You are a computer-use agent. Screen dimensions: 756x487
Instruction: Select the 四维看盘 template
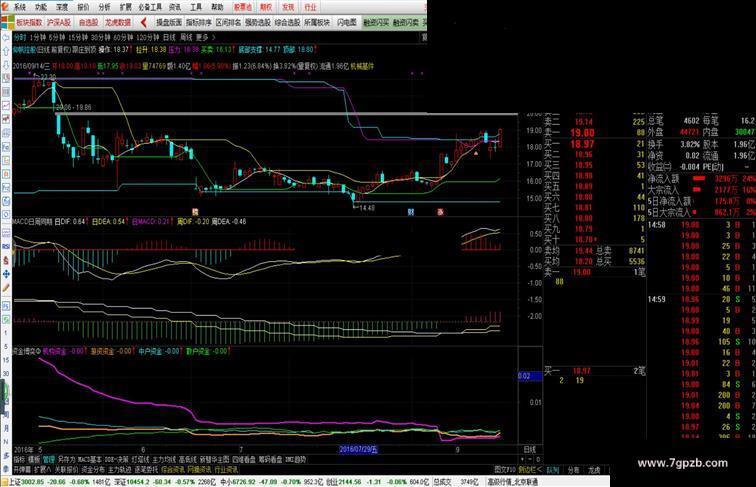pos(243,460)
